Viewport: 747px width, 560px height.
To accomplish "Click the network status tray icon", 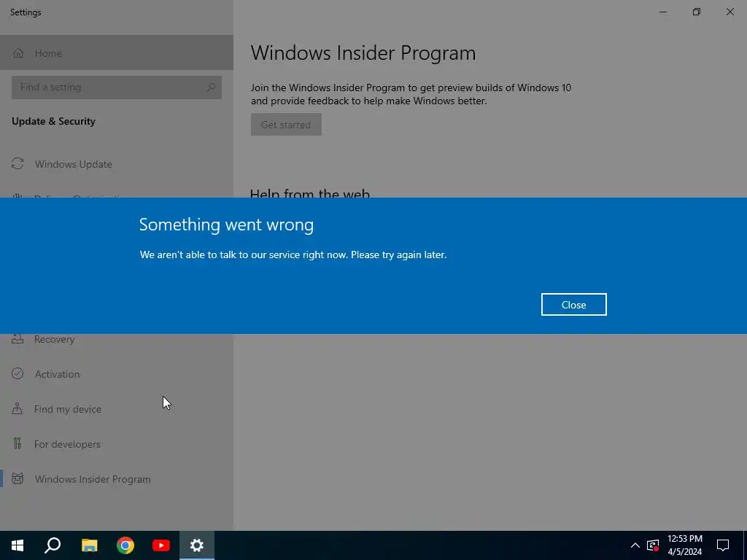I will pos(653,545).
